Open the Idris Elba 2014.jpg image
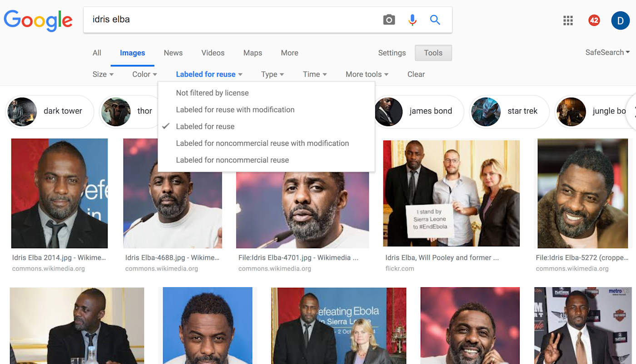The height and width of the screenshot is (364, 636). [60, 193]
